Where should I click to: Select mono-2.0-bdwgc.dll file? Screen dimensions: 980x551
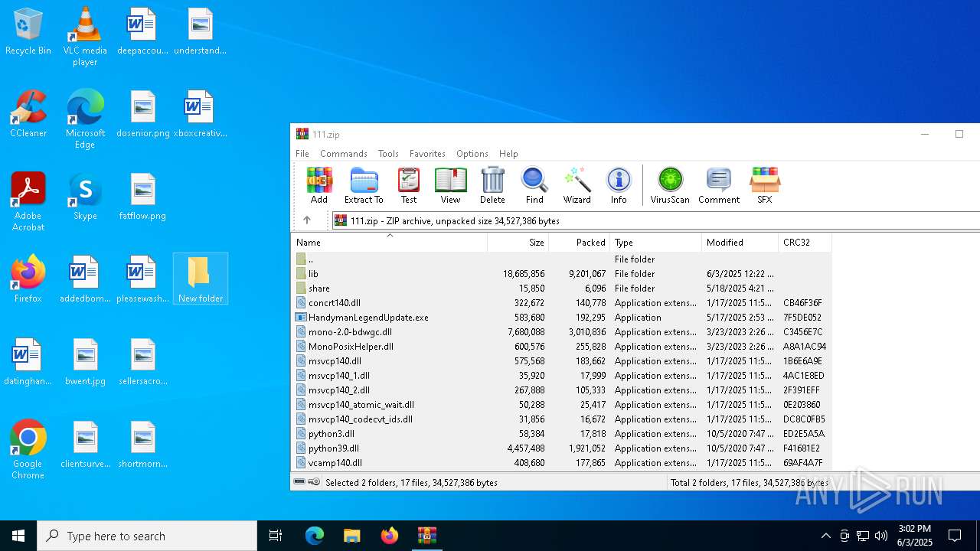click(561, 332)
